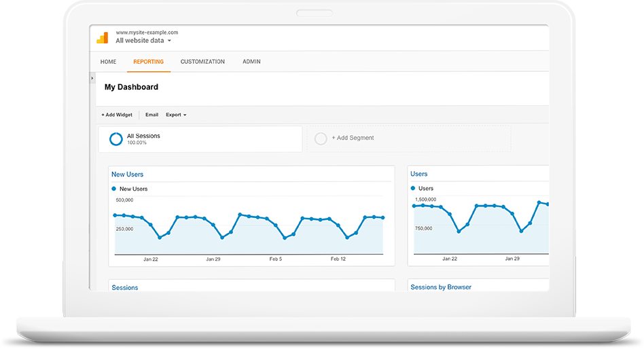Open the Admin tab
This screenshot has height=349, width=644.
tap(251, 62)
